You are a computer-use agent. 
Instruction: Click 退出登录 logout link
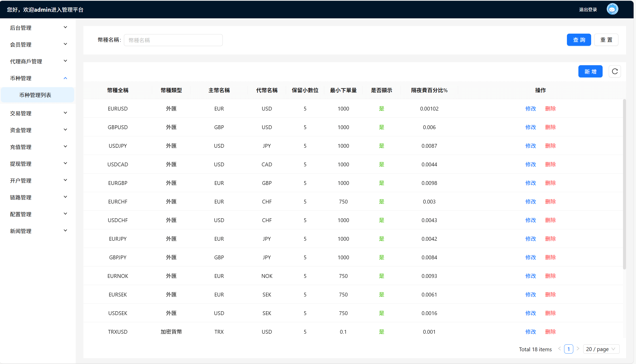pos(588,10)
